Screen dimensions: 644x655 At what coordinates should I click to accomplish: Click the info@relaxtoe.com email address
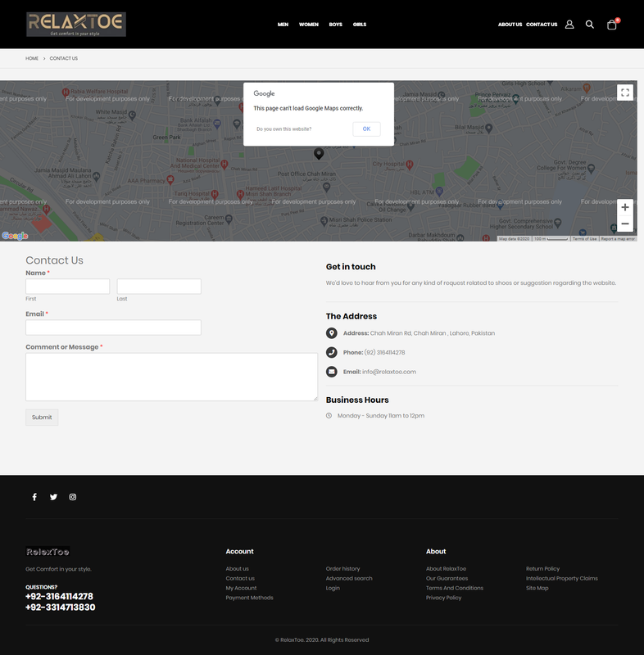(x=389, y=372)
